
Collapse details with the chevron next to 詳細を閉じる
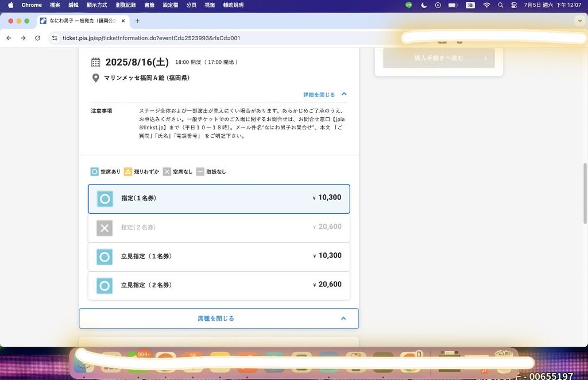tap(345, 94)
